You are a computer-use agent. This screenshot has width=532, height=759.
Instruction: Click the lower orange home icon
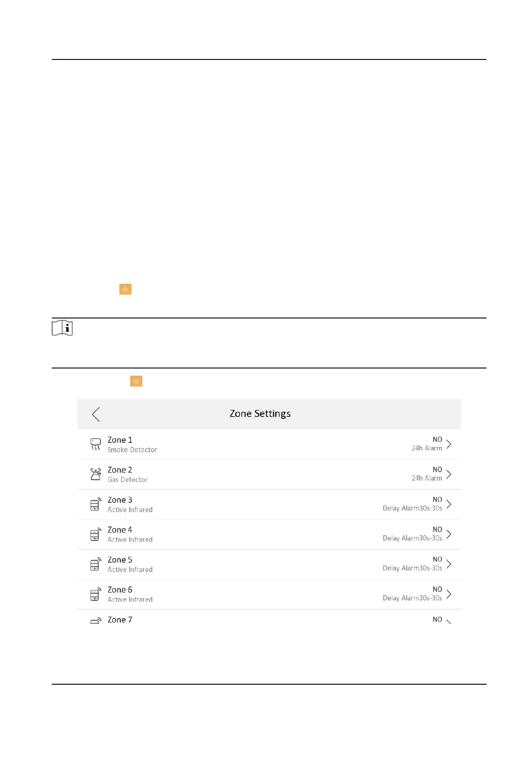(136, 382)
